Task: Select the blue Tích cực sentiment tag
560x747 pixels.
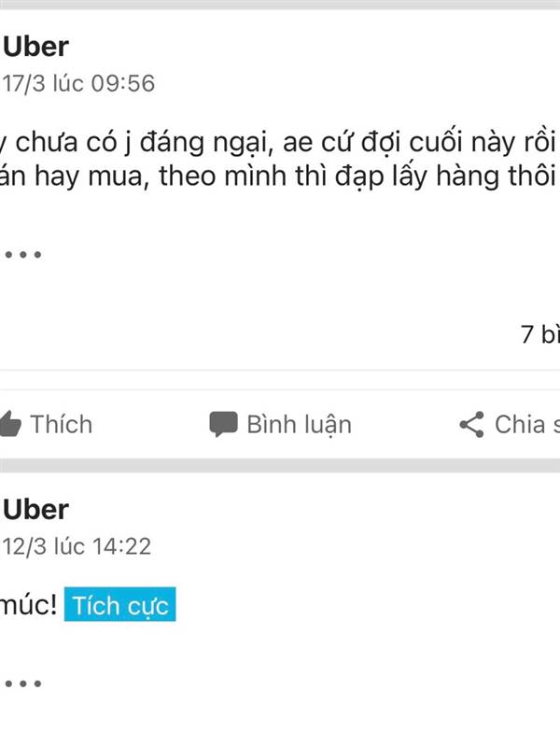Action: pos(119,606)
